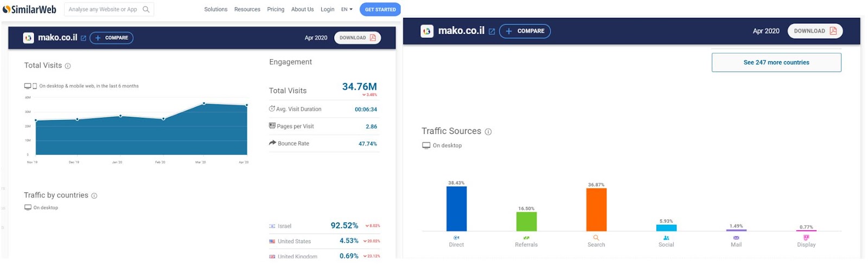868x271 pixels.
Task: Click the green Referrals traffic bar
Action: [x=526, y=222]
